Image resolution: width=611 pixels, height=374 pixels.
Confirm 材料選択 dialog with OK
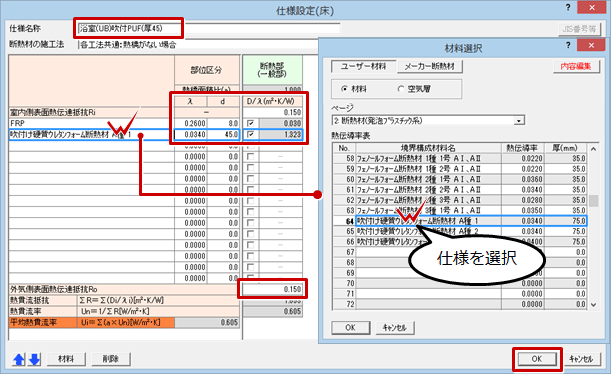350,328
